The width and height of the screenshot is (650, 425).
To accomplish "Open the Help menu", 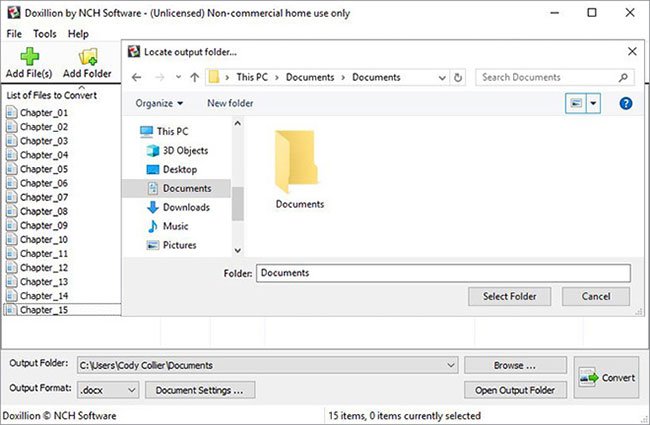I will 78,34.
